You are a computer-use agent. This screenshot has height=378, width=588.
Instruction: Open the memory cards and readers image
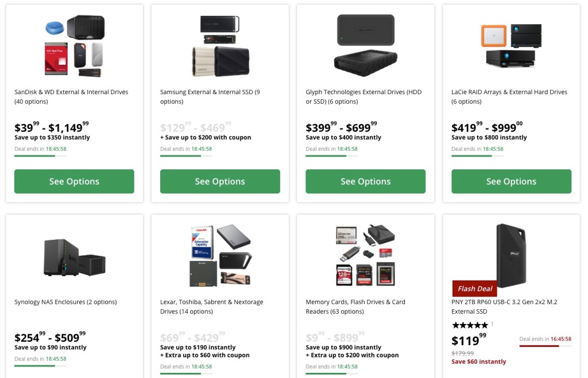[x=365, y=256]
